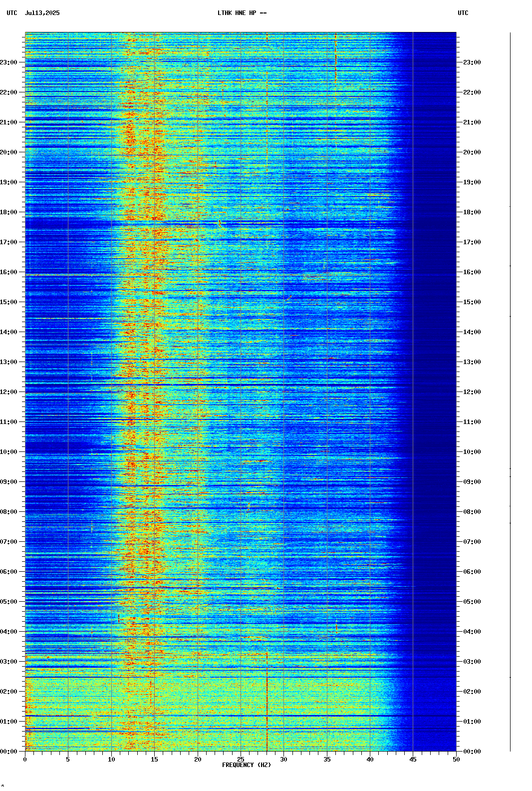Click the '0' frequency tick label
This screenshot has width=532, height=791.
25,760
